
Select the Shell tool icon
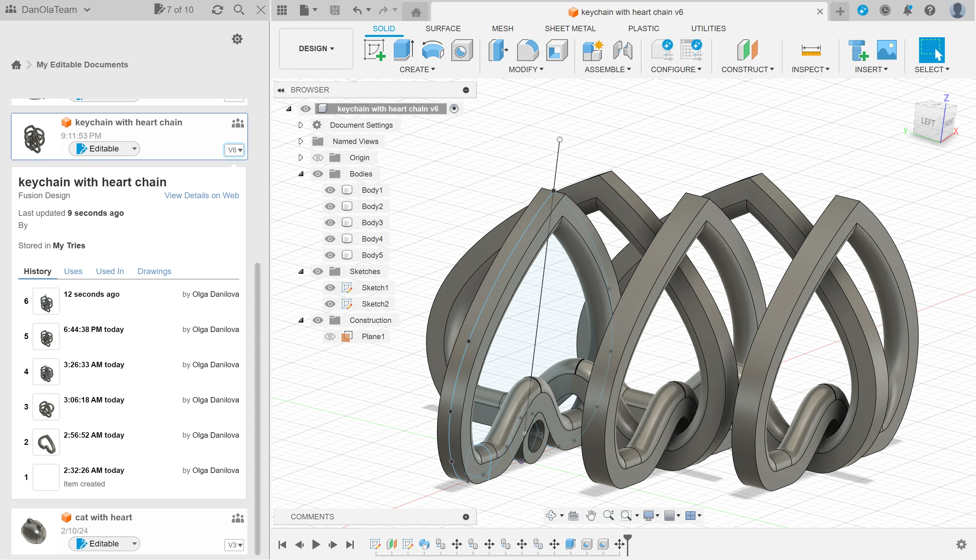557,50
